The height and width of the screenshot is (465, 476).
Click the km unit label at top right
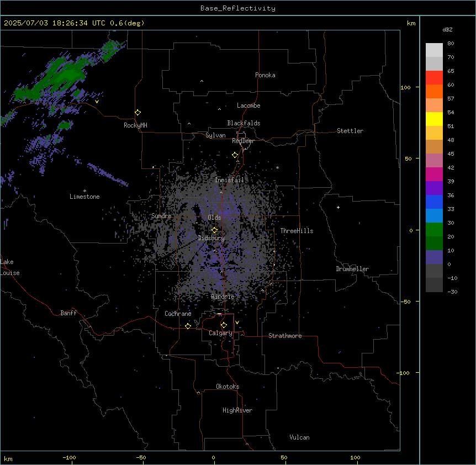[x=411, y=23]
